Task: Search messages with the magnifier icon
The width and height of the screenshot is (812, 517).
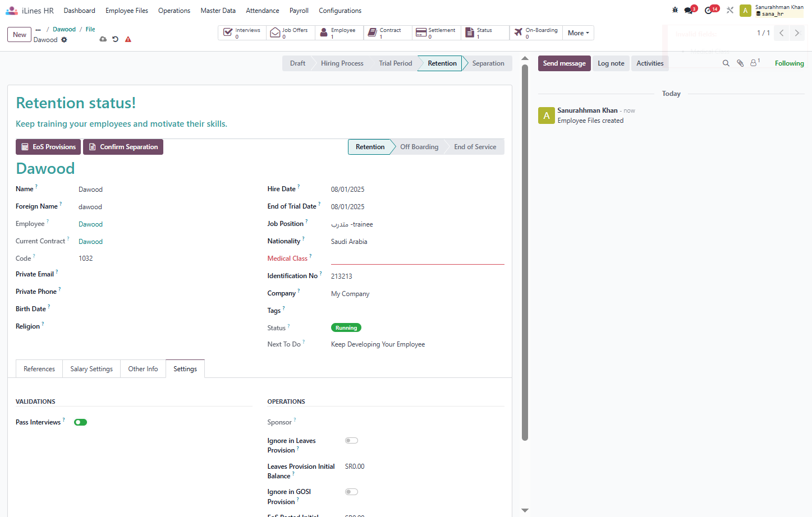Action: pyautogui.click(x=726, y=63)
